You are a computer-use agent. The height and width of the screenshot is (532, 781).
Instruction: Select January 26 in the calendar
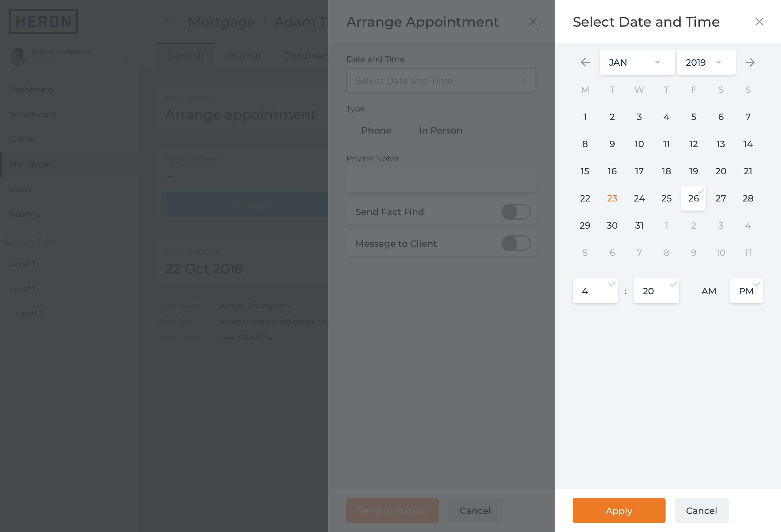pyautogui.click(x=693, y=198)
